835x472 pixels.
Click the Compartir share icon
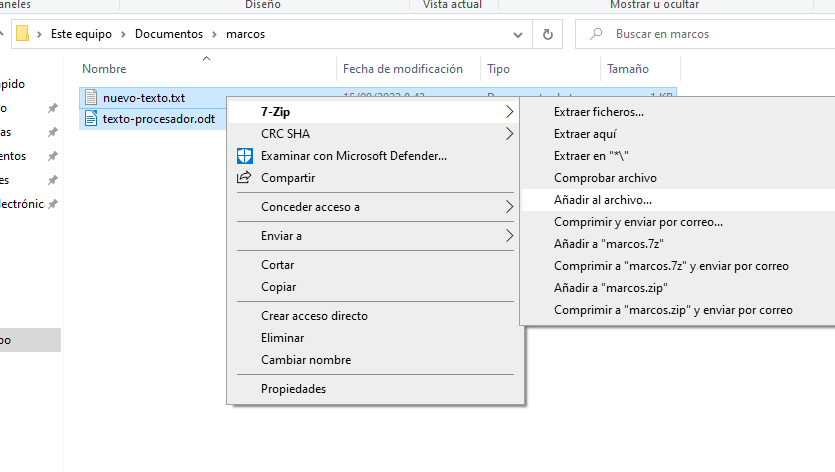pos(244,177)
